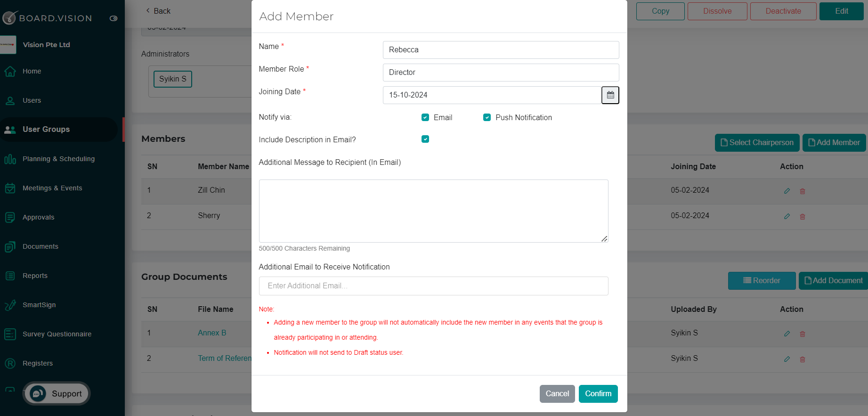The width and height of the screenshot is (868, 416).
Task: Focus the Additional Message text area
Action: 433,211
